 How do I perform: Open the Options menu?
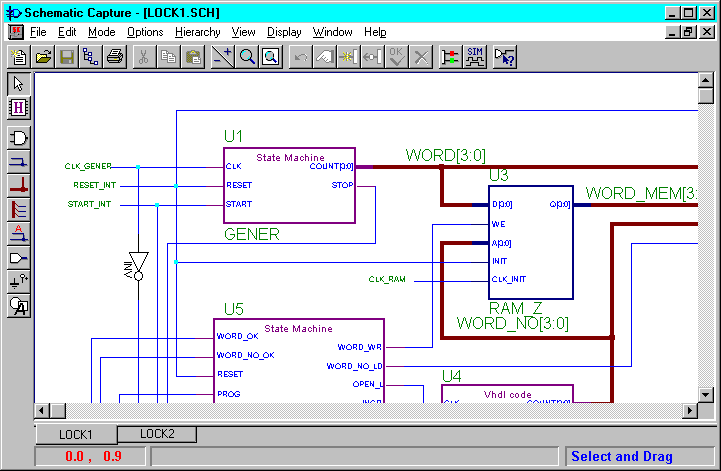[145, 32]
